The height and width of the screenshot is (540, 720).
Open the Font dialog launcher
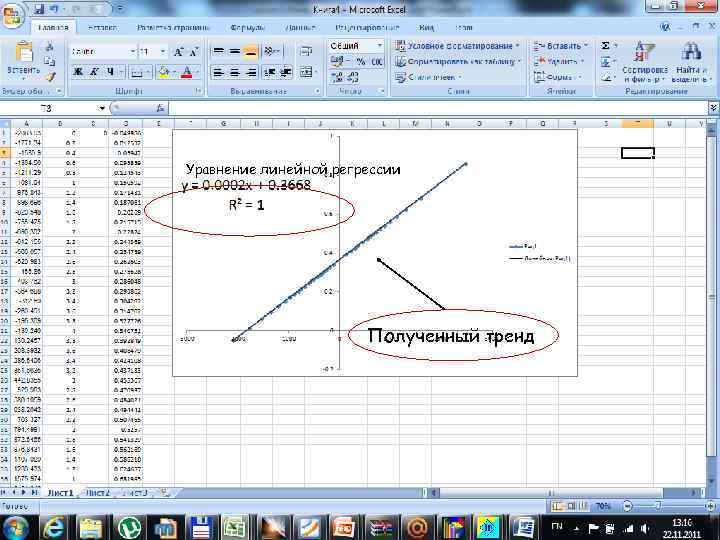[198, 91]
